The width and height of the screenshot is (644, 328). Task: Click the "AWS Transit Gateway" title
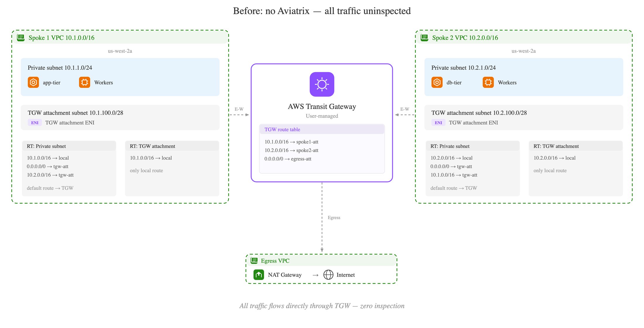[x=322, y=107]
